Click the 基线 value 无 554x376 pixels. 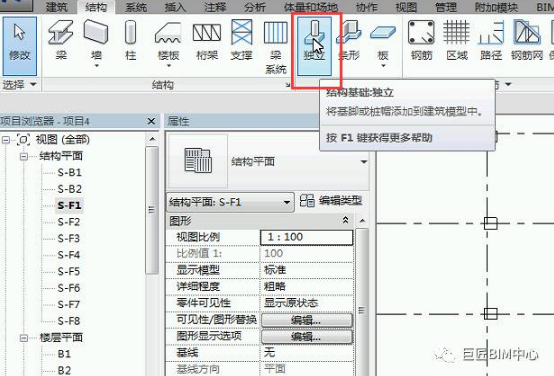(x=307, y=352)
